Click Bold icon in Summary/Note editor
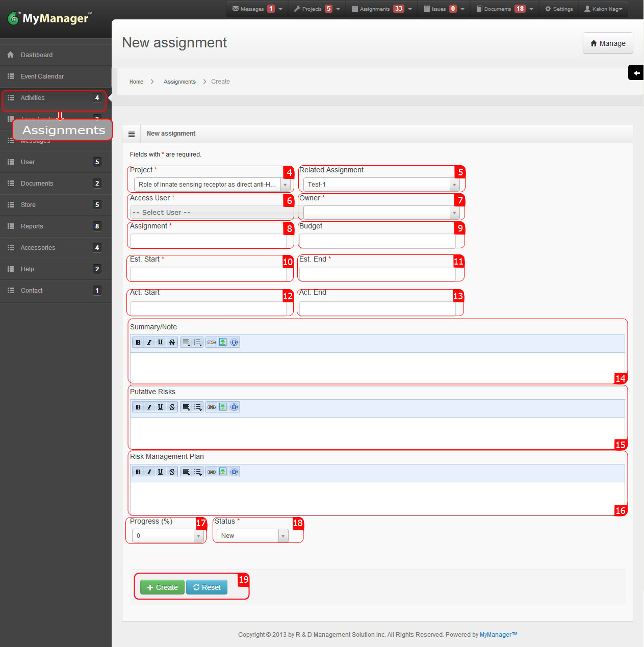Screen dimensions: 644x647 pos(138,343)
